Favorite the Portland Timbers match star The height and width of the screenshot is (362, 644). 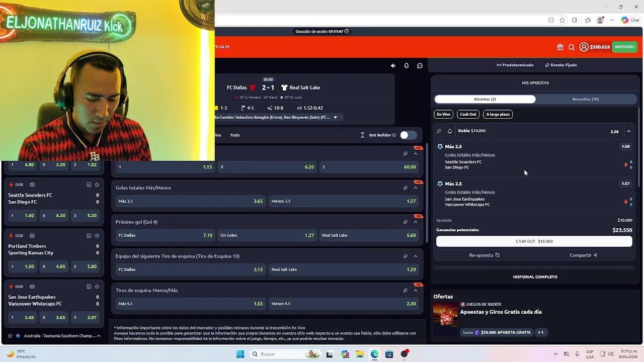(97, 235)
